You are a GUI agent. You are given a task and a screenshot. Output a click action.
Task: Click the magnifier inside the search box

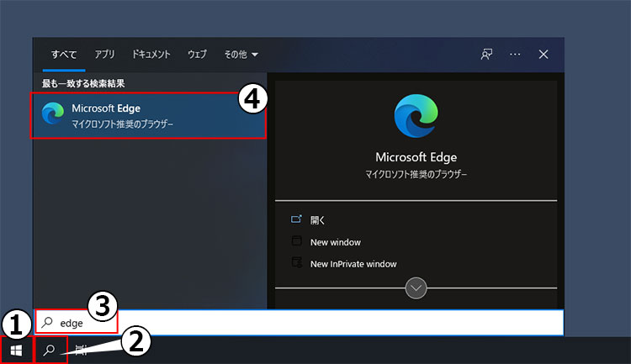(x=47, y=322)
